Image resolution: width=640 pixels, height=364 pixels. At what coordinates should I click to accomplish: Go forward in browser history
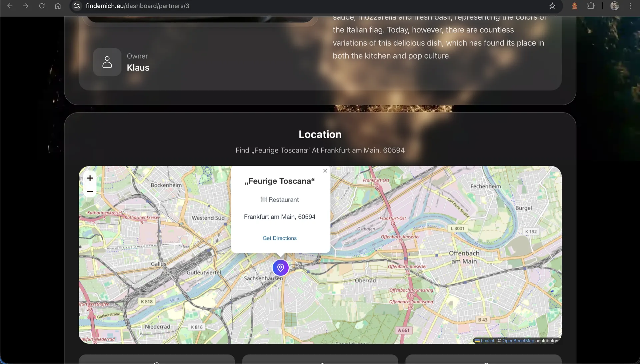26,6
